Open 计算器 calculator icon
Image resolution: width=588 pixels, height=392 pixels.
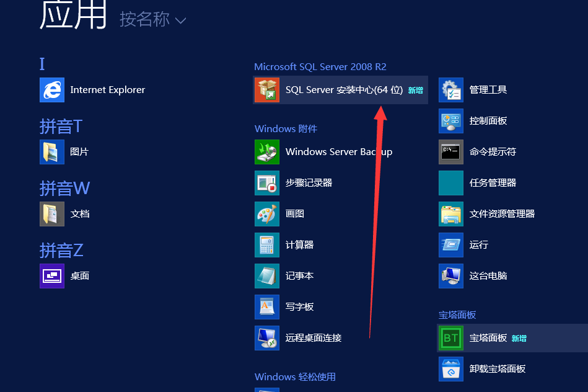(267, 245)
